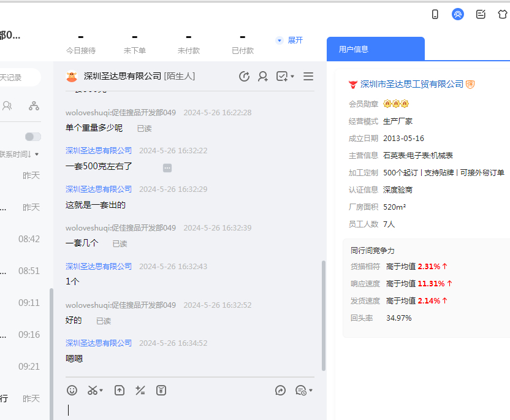Open the emoji picker in chat toolbar
The image size is (510, 420).
pyautogui.click(x=72, y=390)
